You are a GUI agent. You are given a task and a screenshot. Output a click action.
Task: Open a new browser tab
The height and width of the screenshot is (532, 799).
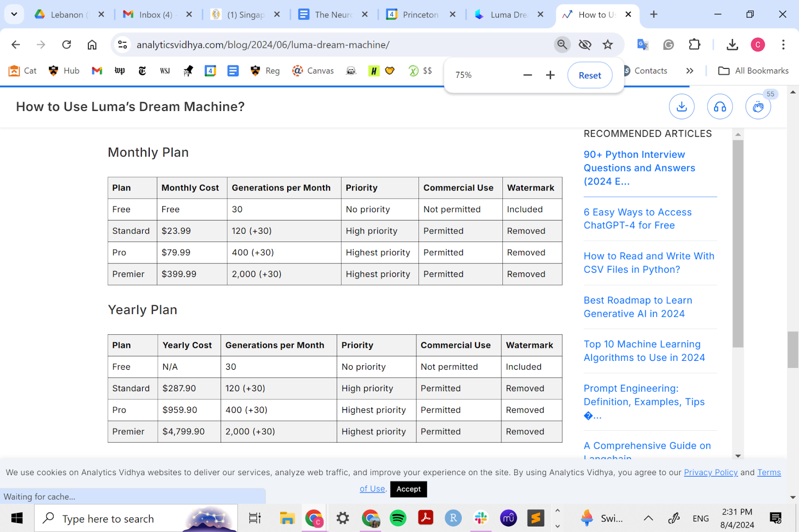(x=654, y=14)
